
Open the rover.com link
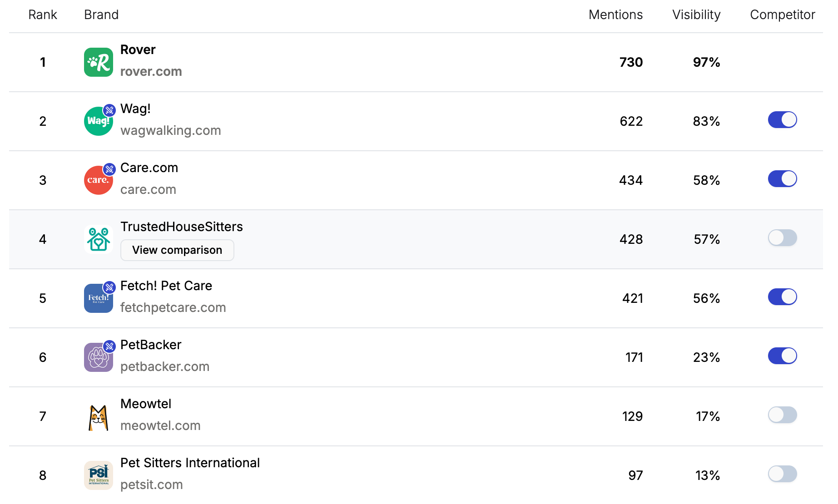tap(151, 71)
